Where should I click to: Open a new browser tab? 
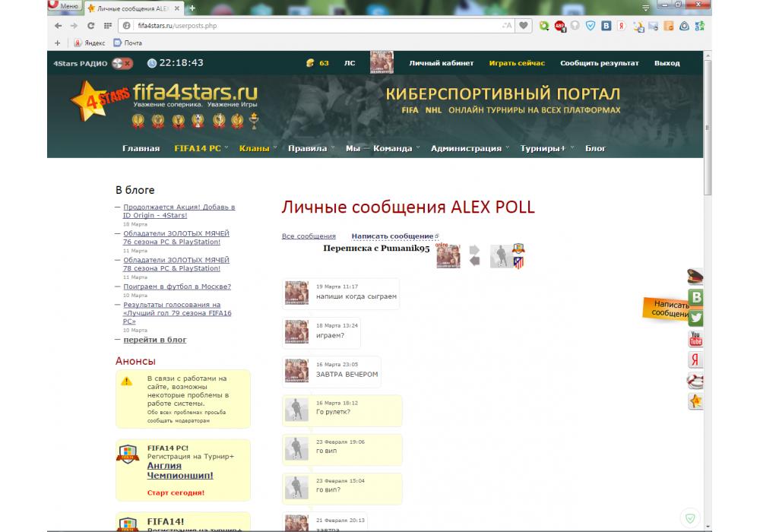coord(192,8)
